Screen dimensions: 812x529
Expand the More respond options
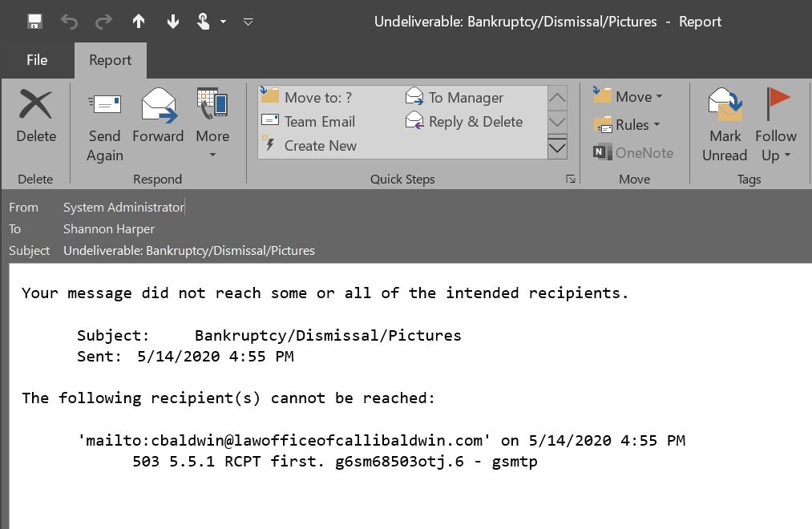tap(212, 124)
